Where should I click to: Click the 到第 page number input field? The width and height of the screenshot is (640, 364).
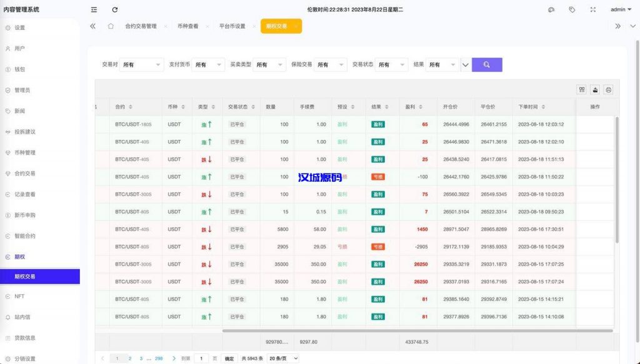pyautogui.click(x=201, y=358)
